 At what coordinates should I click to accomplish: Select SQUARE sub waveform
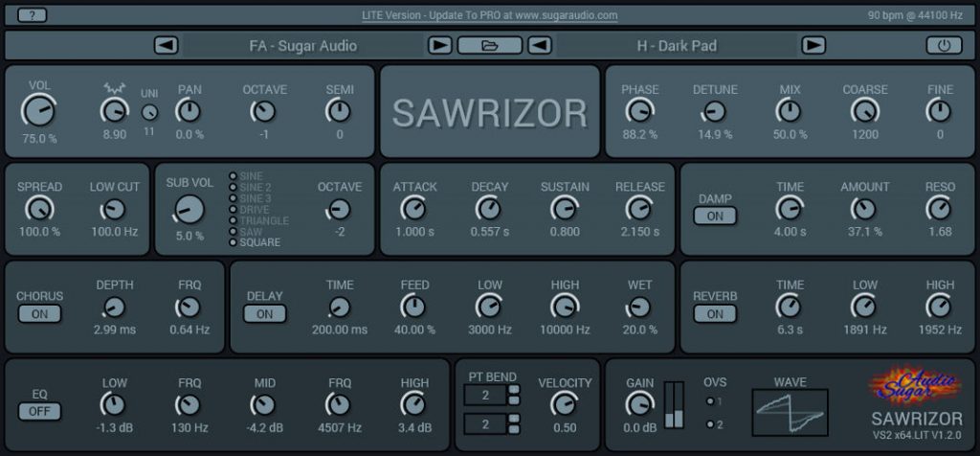(234, 242)
